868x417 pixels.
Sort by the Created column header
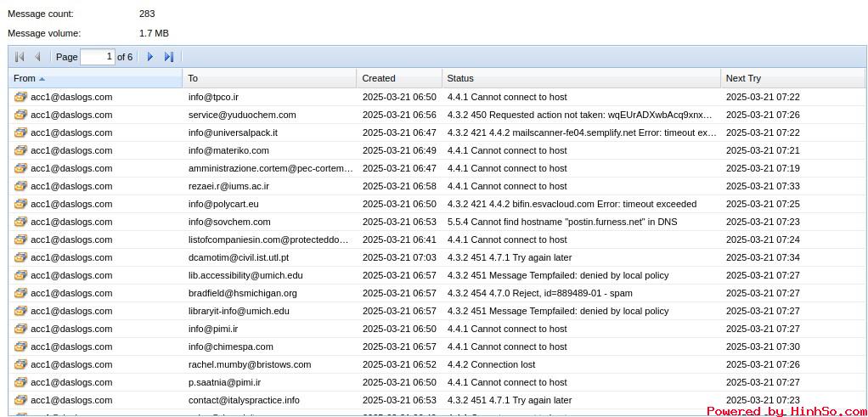click(x=399, y=78)
